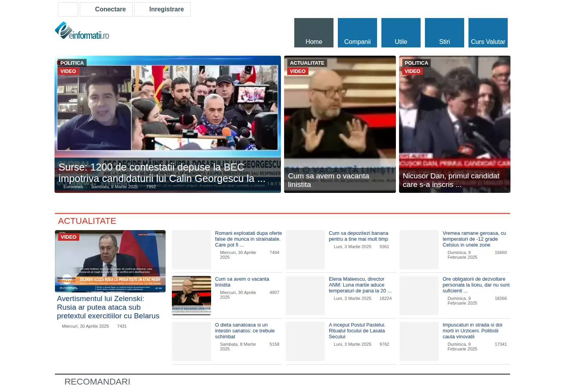Viewport: 565px width, 392px height.
Task: Click view count 15660
Action: click(501, 252)
